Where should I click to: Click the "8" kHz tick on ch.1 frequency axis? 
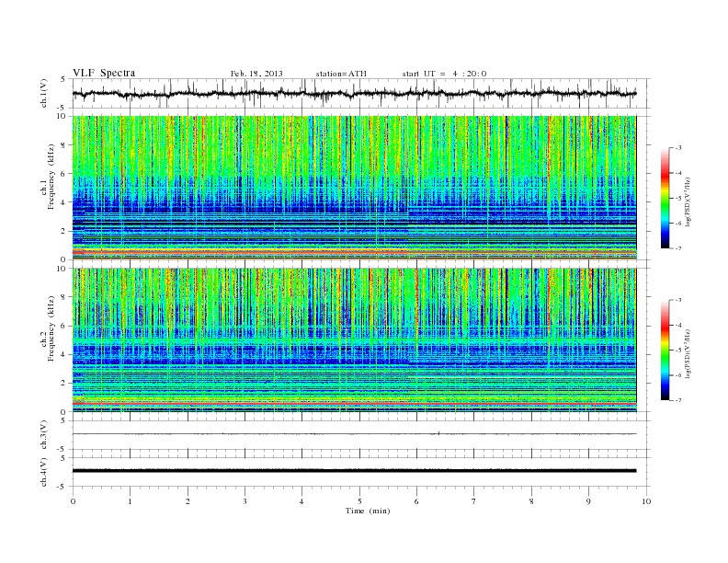(64, 145)
